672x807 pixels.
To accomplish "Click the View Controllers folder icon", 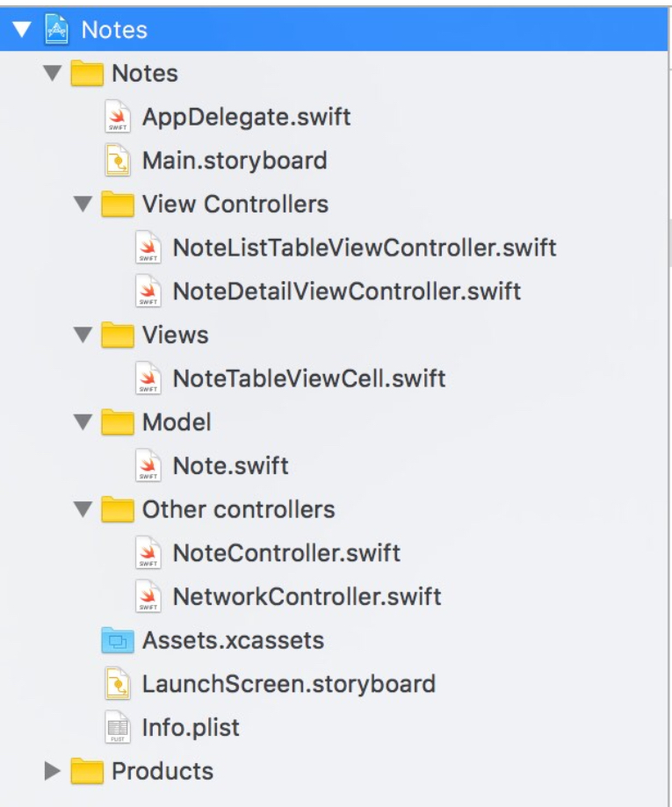I will point(118,204).
